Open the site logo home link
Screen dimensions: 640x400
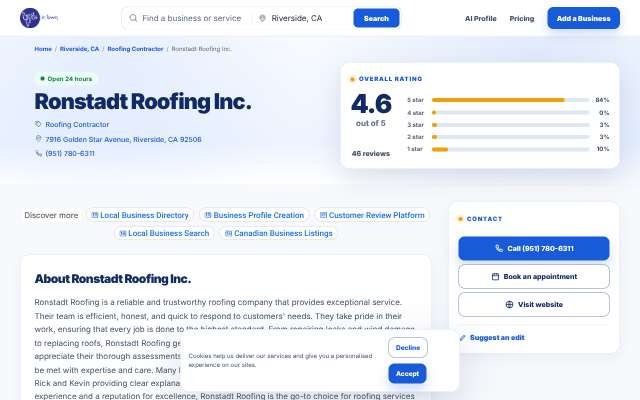39,18
